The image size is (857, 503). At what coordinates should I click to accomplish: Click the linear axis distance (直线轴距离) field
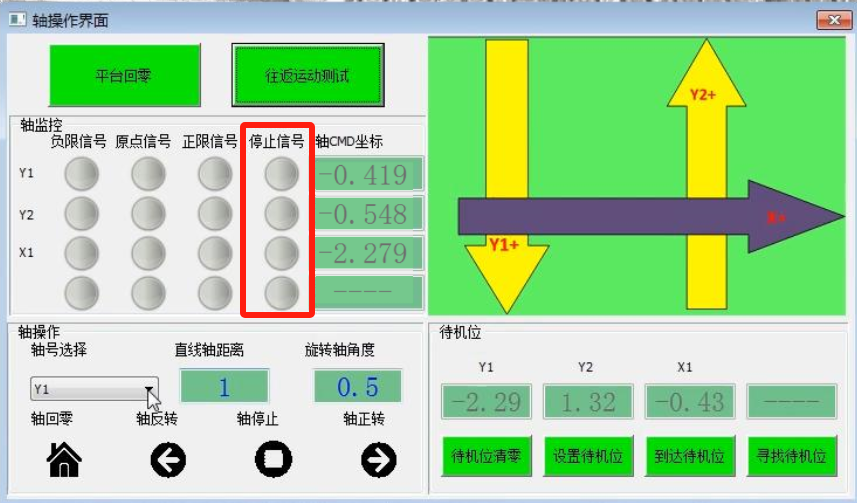[x=224, y=387]
